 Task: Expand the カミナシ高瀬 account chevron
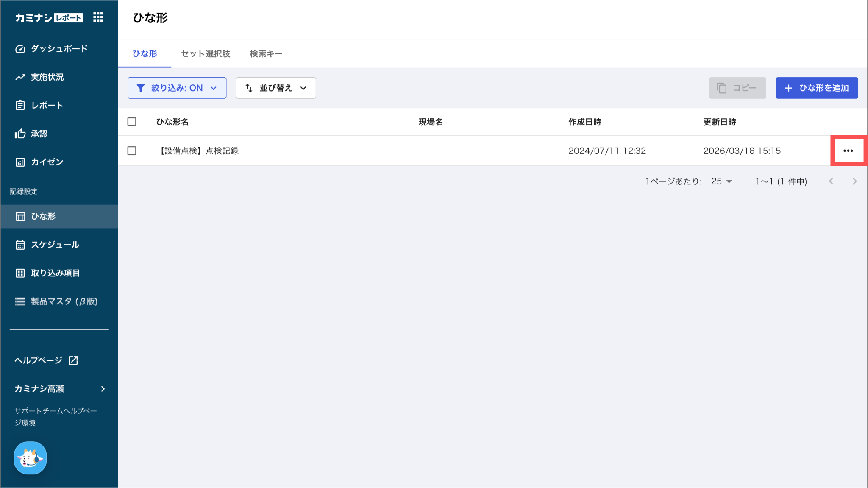(x=103, y=389)
